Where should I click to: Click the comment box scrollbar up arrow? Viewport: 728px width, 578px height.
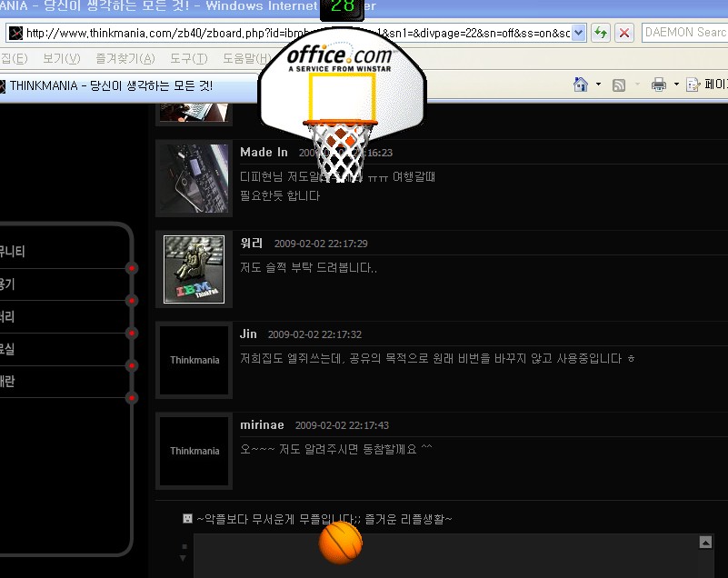(705, 542)
